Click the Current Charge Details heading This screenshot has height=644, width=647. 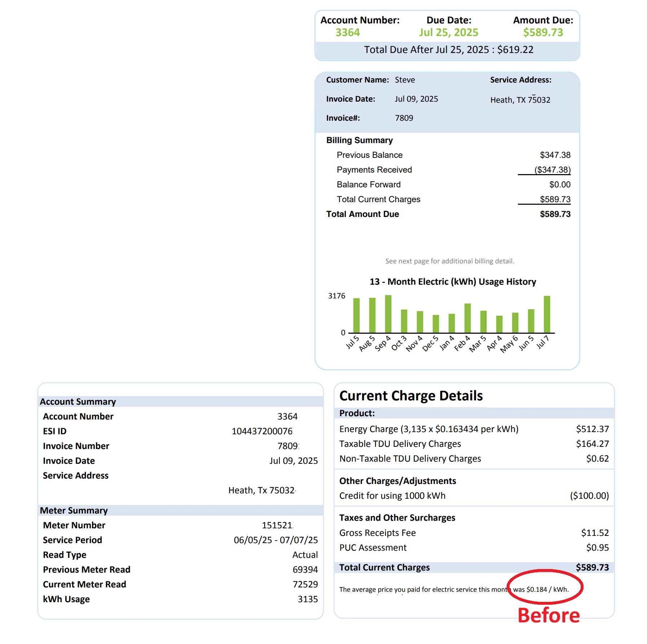pyautogui.click(x=411, y=396)
